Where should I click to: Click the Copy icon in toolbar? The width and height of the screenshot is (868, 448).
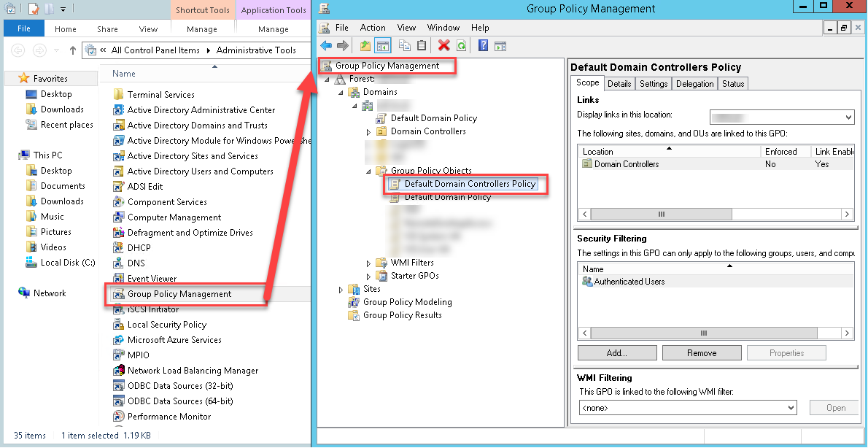[404, 46]
